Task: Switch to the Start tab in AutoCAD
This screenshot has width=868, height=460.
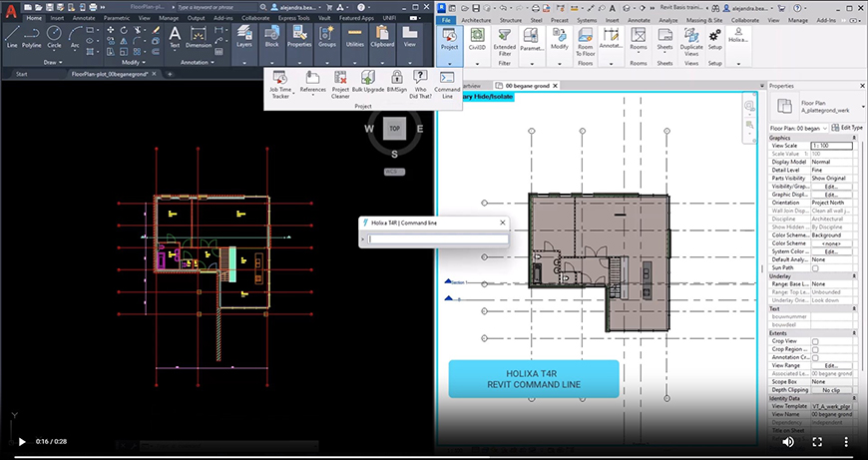Action: [x=22, y=74]
